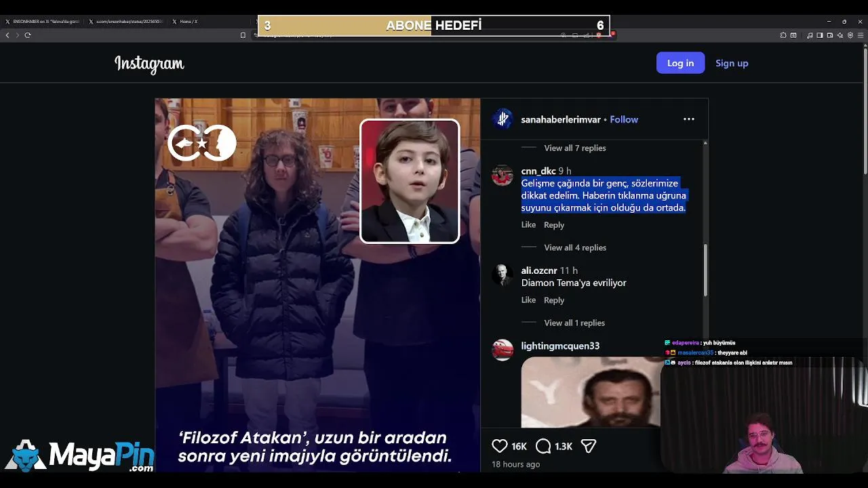Image resolution: width=868 pixels, height=488 pixels.
Task: Open the GIF image in lightingmcqueen33 comment
Action: (x=591, y=392)
